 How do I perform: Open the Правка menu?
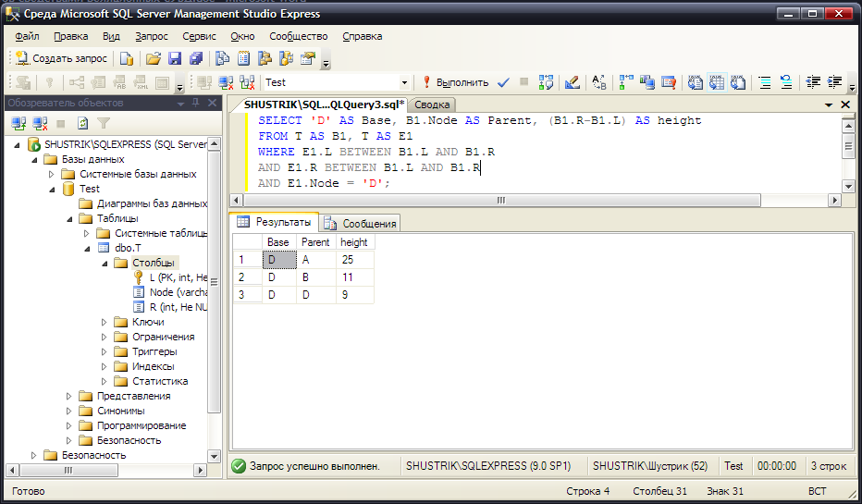71,36
